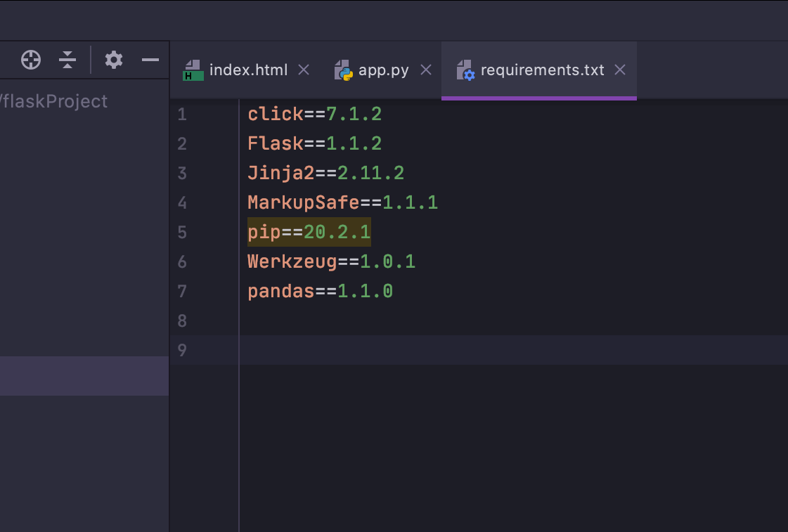Click the flaskProject path in project panel
Screen dimensions: 788x532
pos(53,101)
